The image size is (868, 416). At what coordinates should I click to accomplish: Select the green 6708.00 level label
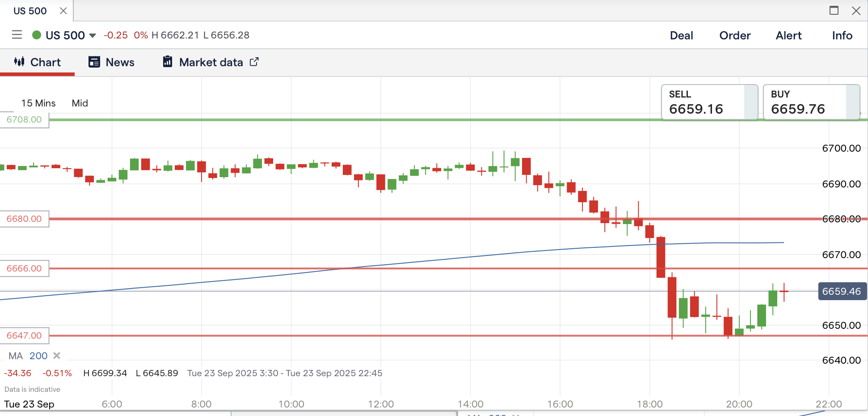pyautogui.click(x=24, y=120)
